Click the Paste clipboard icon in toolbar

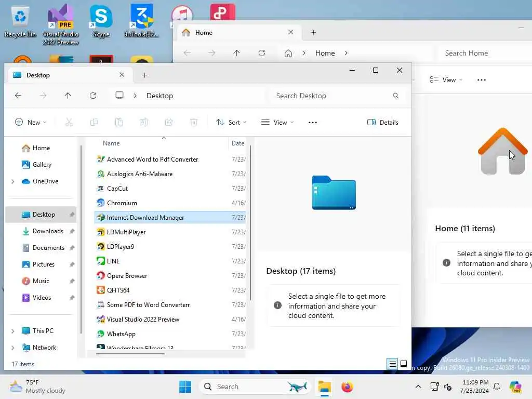coord(119,122)
